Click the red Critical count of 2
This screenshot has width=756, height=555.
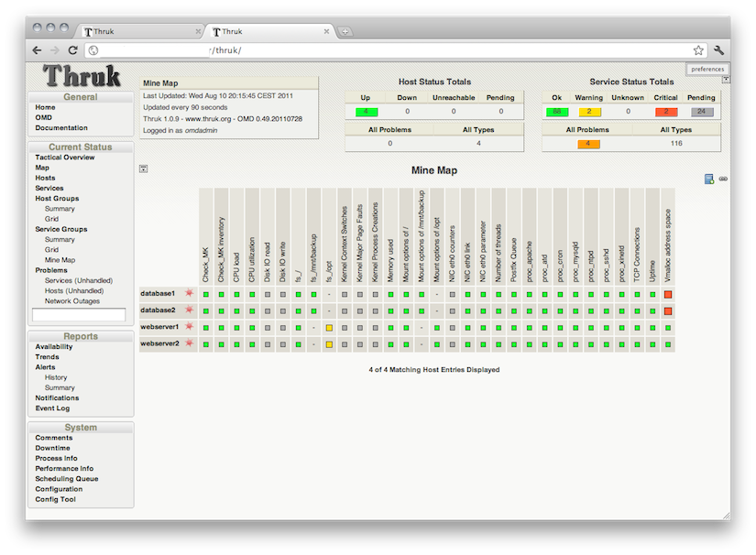click(666, 112)
